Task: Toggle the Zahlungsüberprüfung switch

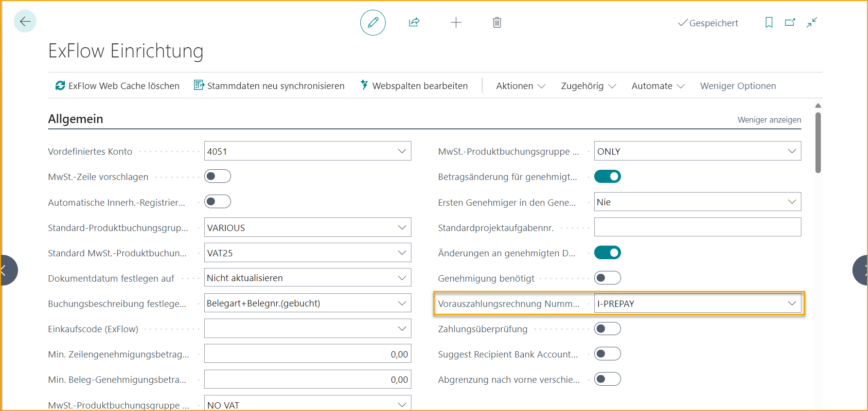Action: pos(607,329)
